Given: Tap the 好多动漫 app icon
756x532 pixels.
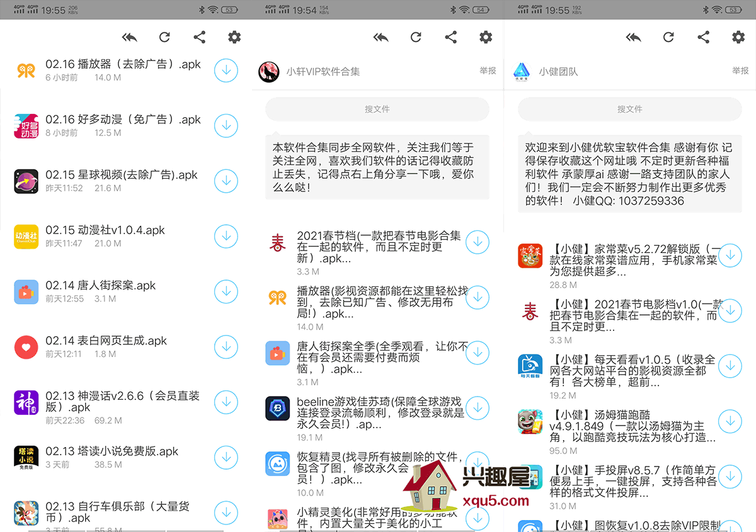Looking at the screenshot, I should click(26, 126).
